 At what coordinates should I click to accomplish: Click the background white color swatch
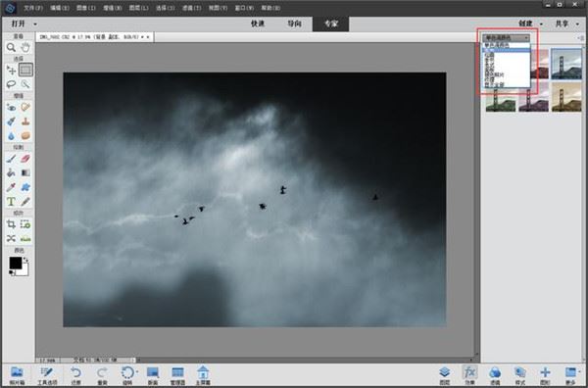pos(24,271)
